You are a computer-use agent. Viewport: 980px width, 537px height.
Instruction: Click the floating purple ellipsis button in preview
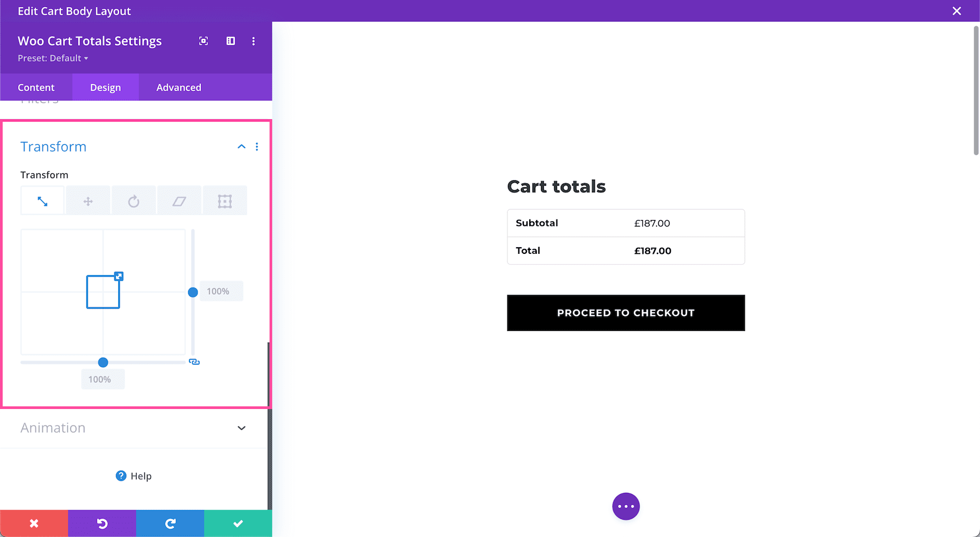[x=626, y=506]
